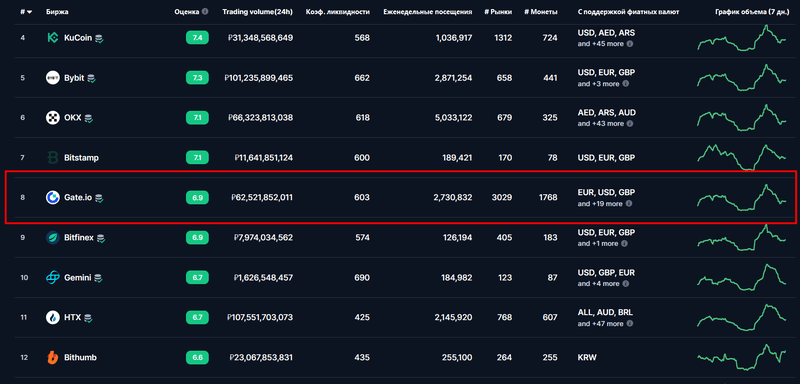The image size is (800, 384).
Task: Select Bithumb's KRW fiat currency text
Action: point(587,357)
